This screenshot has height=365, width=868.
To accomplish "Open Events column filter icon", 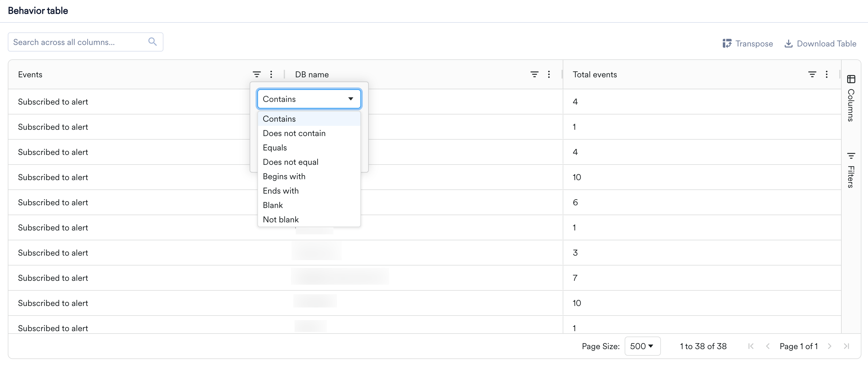I will (257, 74).
